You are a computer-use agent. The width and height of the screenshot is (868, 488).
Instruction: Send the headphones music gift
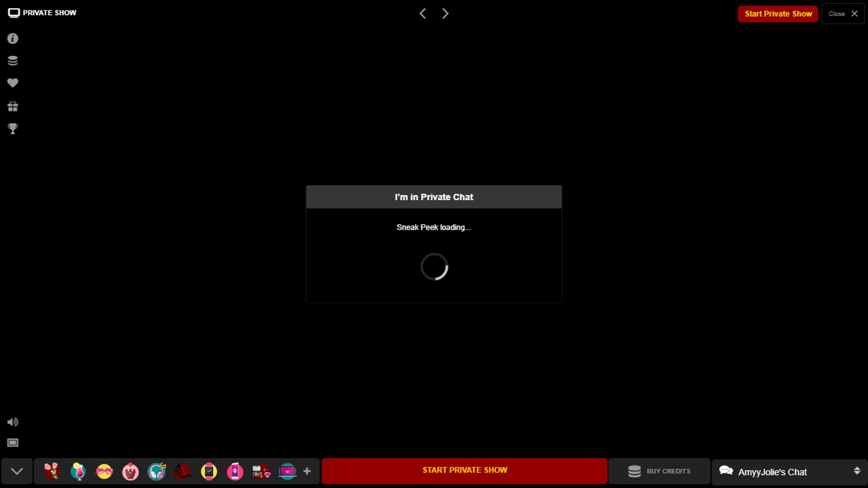pos(157,471)
